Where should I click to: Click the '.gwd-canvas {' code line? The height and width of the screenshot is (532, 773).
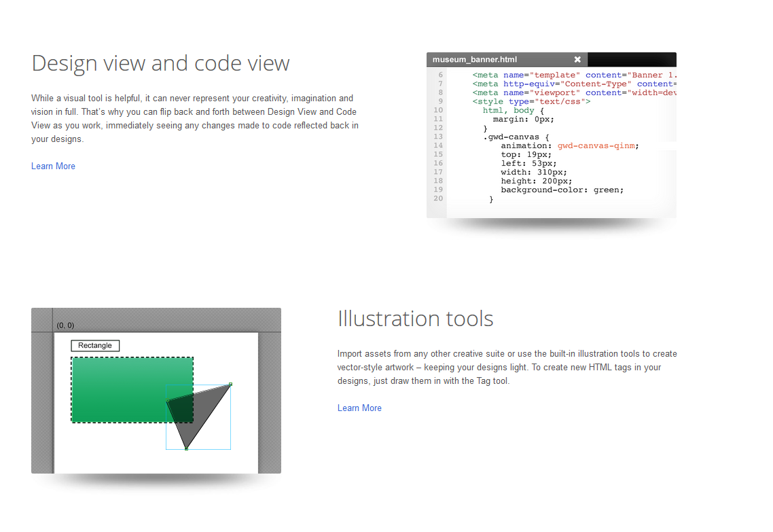point(516,137)
